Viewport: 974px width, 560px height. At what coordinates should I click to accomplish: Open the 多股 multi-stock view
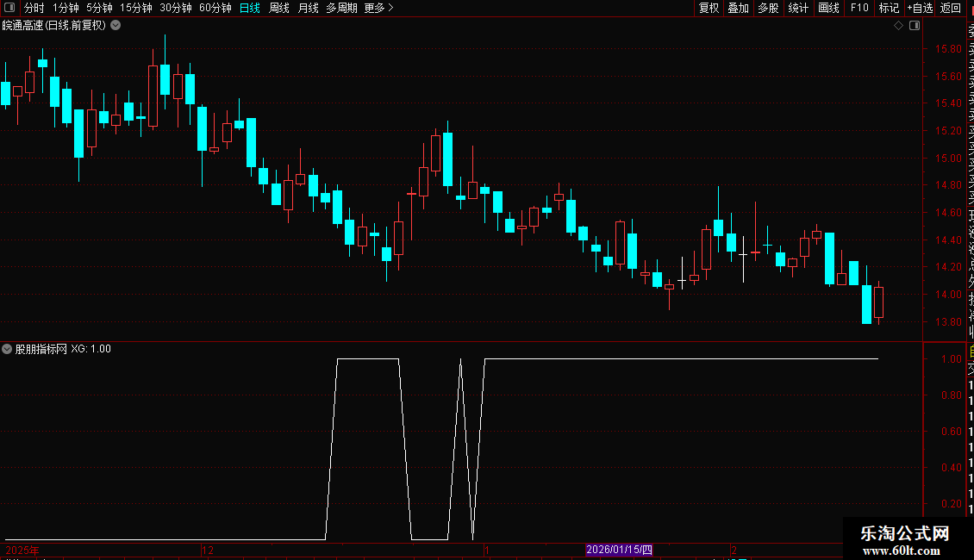[768, 8]
